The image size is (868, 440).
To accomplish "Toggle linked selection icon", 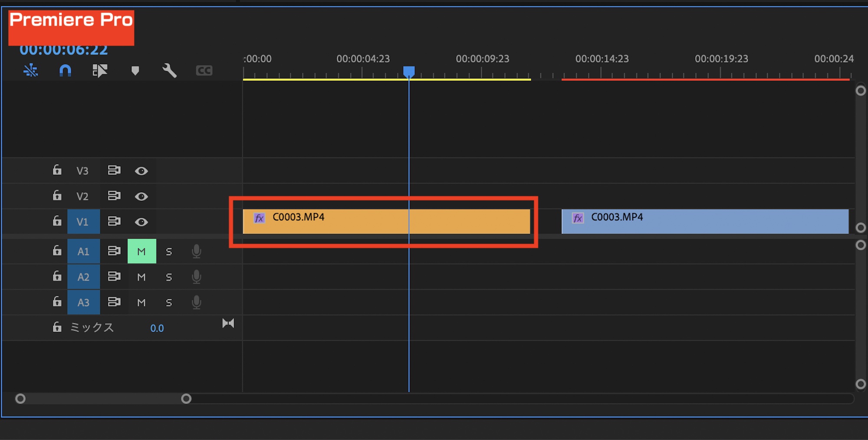I will pos(100,70).
